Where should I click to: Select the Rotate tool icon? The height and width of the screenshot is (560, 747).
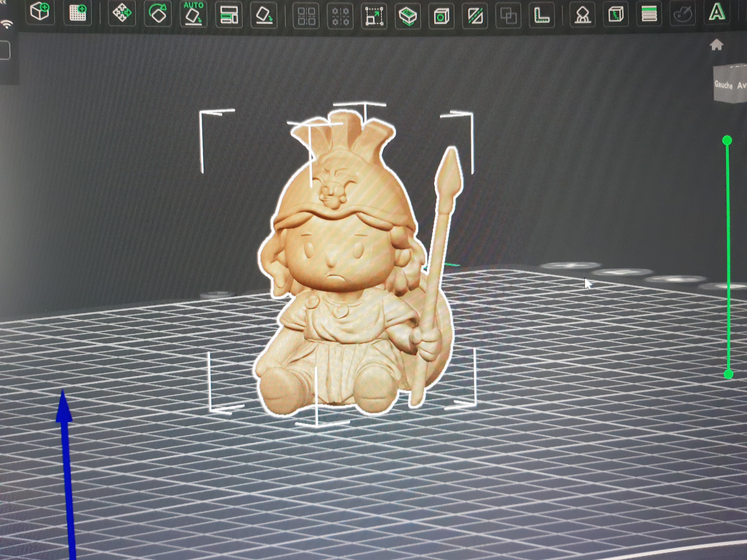pos(158,13)
